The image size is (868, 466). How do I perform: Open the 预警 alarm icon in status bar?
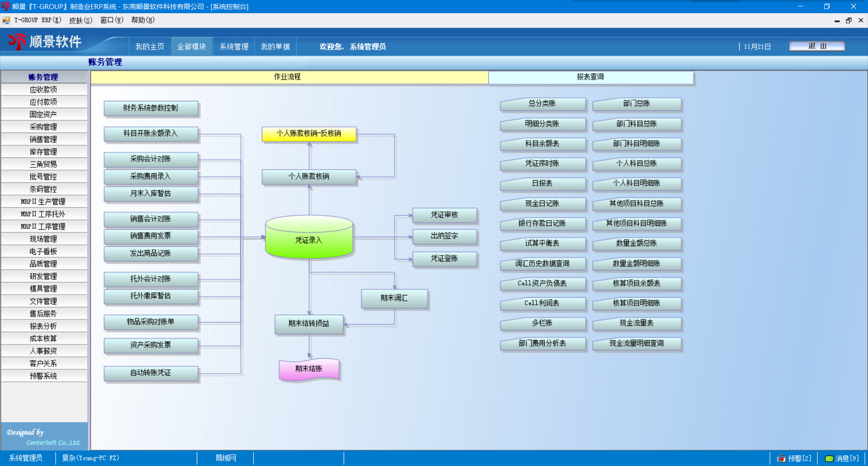pyautogui.click(x=781, y=458)
